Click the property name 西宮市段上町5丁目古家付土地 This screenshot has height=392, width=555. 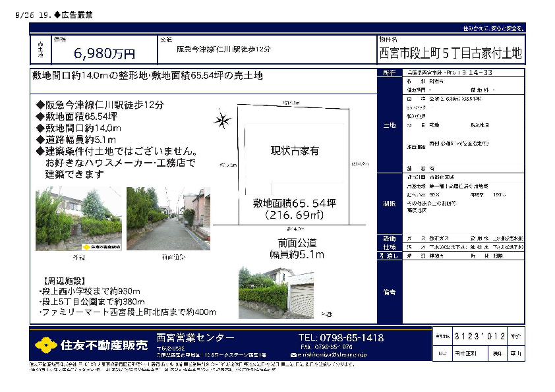coord(451,53)
